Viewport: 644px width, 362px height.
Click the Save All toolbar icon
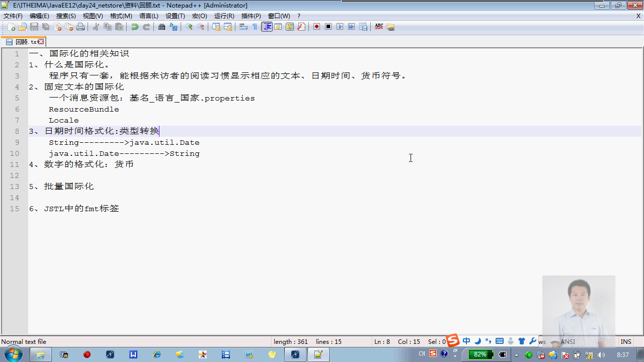(x=46, y=27)
